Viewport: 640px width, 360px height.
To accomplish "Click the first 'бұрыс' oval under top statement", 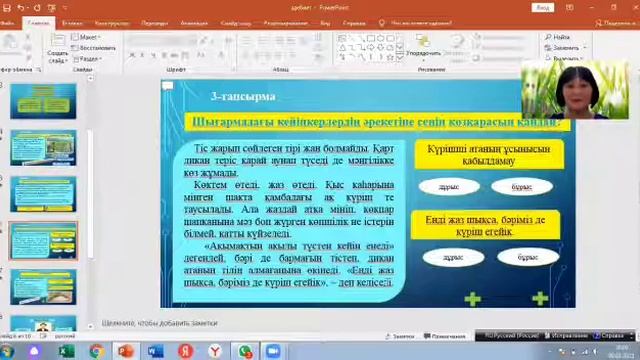I will [x=522, y=187].
